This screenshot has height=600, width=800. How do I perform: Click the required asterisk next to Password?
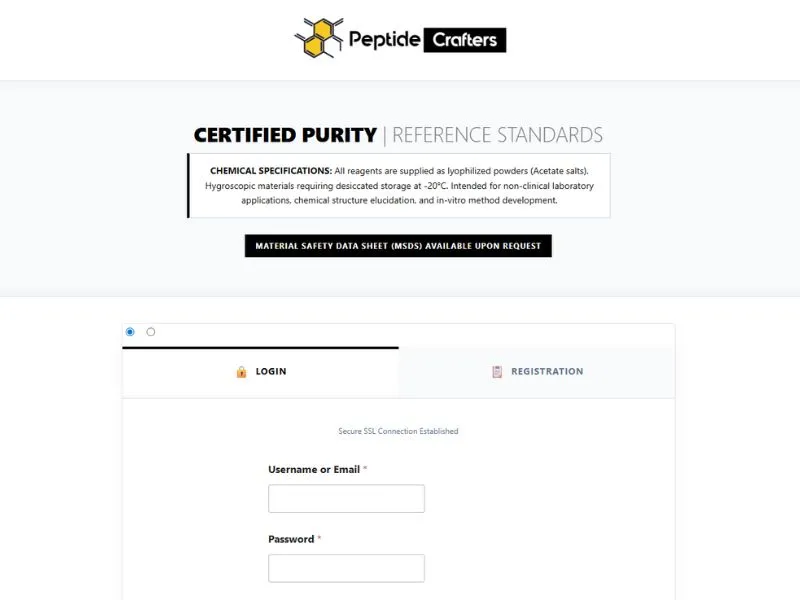(x=319, y=540)
